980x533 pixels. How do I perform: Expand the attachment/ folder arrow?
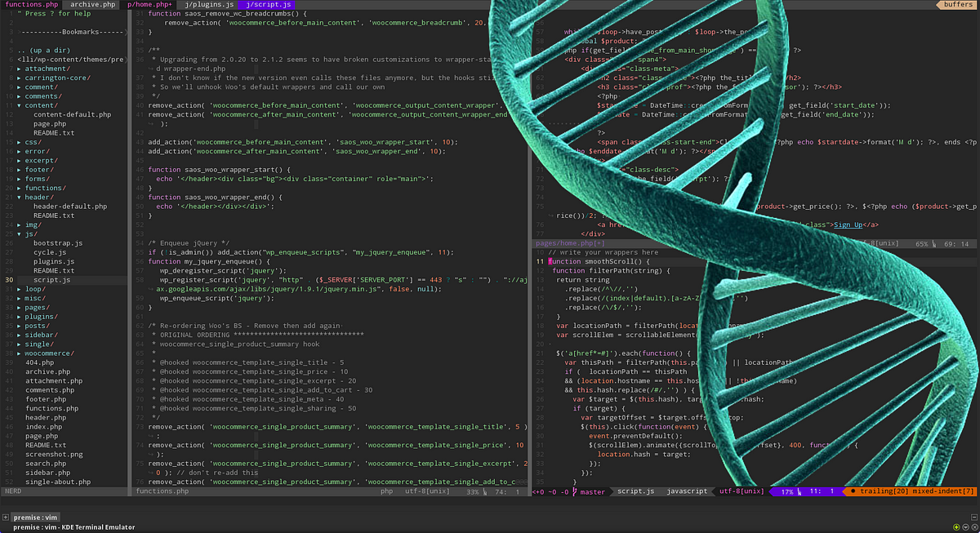coord(20,69)
